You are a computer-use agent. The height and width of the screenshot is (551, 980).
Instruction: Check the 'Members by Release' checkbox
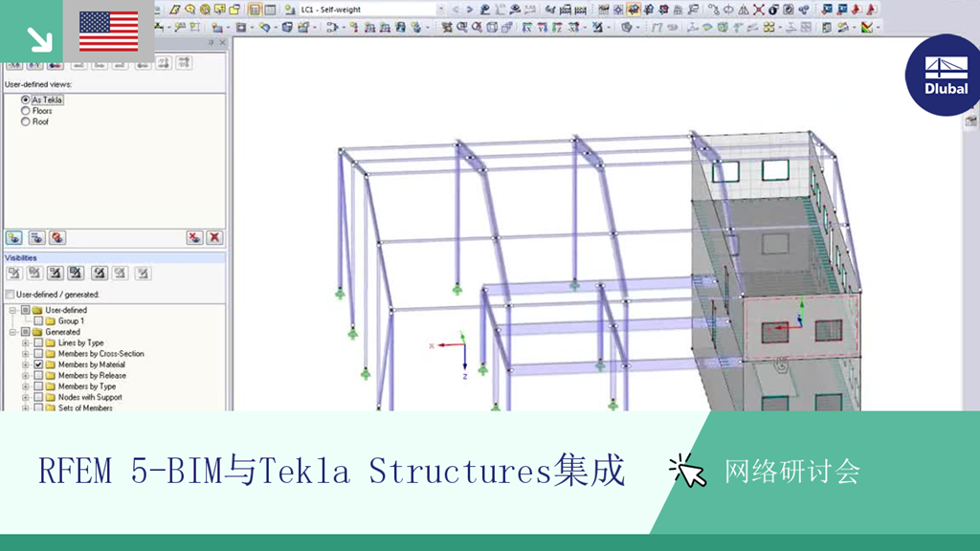click(38, 375)
